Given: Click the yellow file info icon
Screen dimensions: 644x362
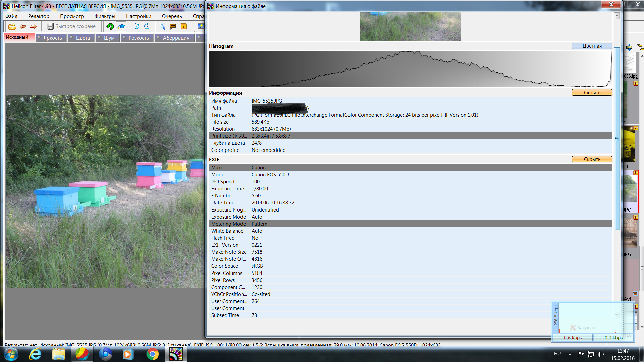Looking at the screenshot, I should pyautogui.click(x=184, y=26).
